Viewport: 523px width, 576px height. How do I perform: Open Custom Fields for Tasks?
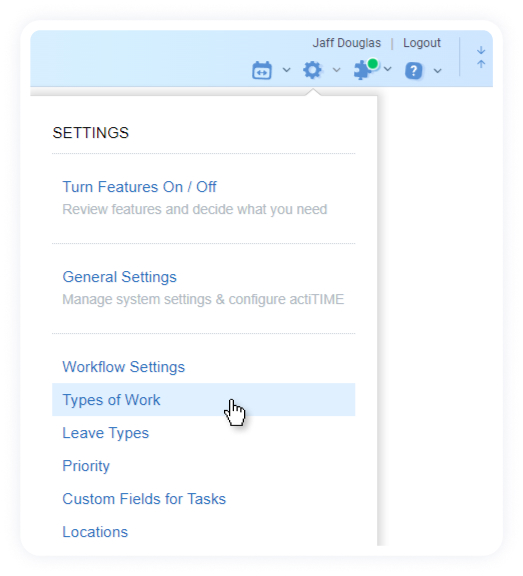click(x=144, y=499)
